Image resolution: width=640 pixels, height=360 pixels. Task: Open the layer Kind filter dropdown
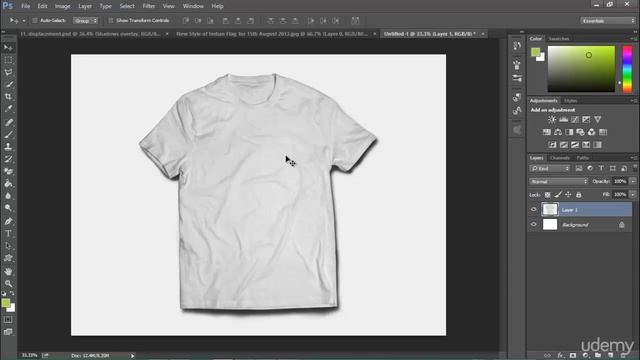point(550,168)
